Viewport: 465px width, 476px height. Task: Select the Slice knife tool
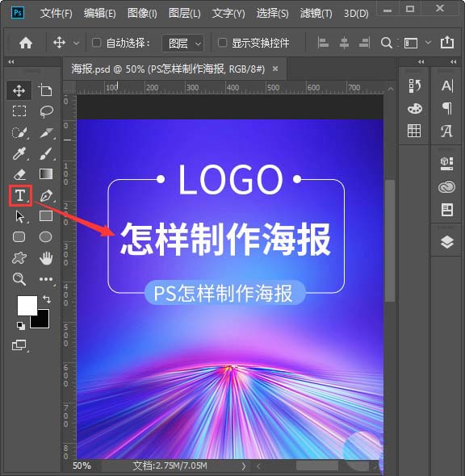click(x=47, y=132)
